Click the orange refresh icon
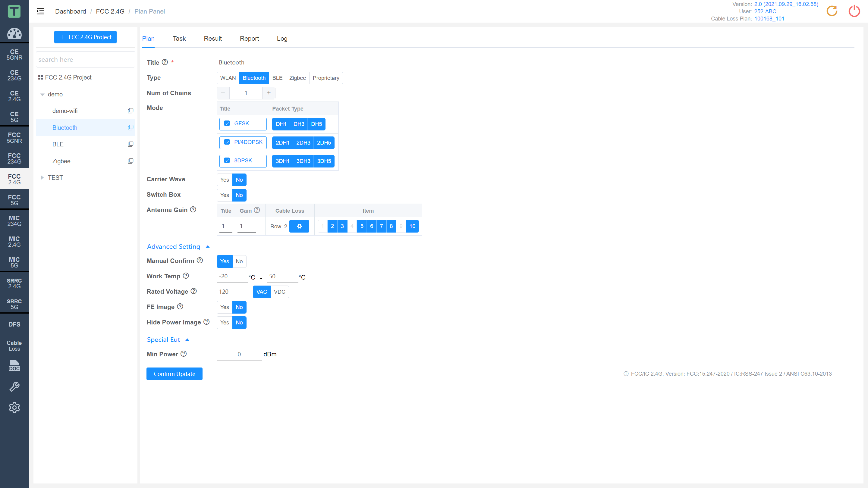Viewport: 868px width, 488px height. (x=832, y=11)
